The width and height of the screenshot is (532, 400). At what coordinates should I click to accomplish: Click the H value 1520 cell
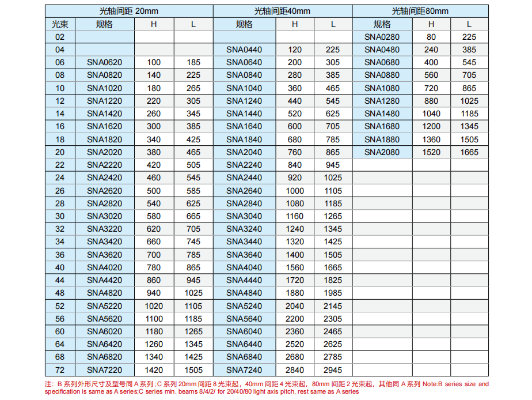click(431, 152)
